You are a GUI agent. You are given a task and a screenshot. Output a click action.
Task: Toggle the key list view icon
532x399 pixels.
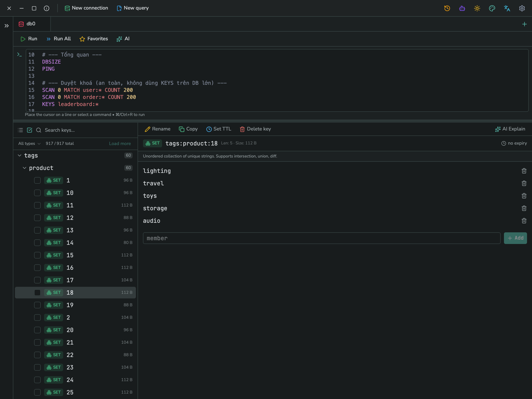coord(20,130)
